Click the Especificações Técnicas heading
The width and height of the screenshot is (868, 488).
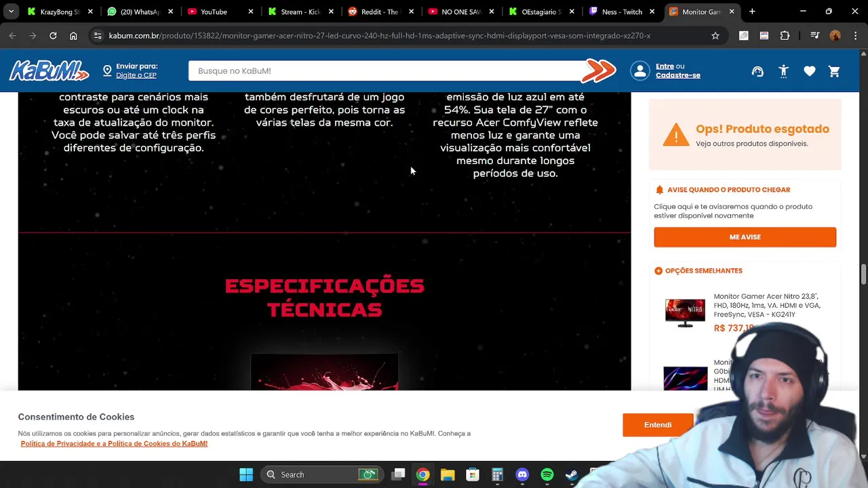click(x=325, y=298)
